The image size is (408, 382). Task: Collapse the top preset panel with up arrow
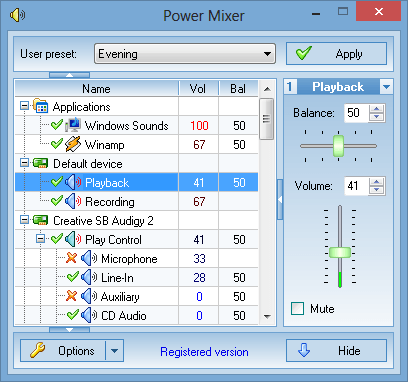coord(69,75)
